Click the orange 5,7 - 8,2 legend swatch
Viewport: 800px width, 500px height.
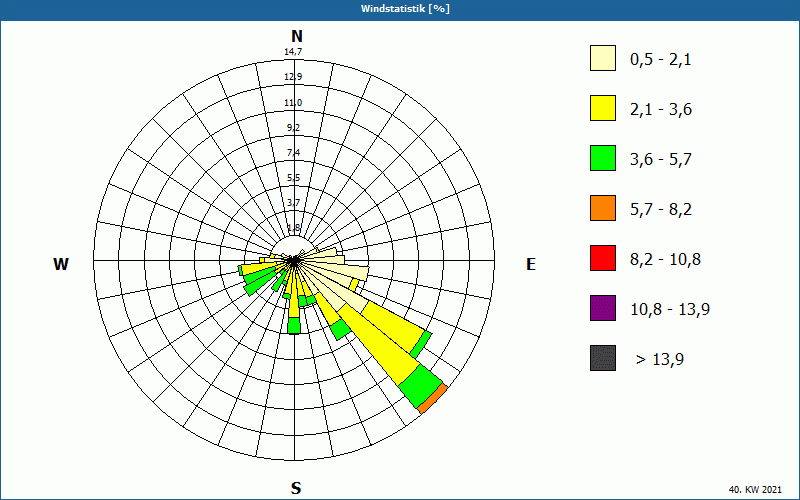[603, 208]
